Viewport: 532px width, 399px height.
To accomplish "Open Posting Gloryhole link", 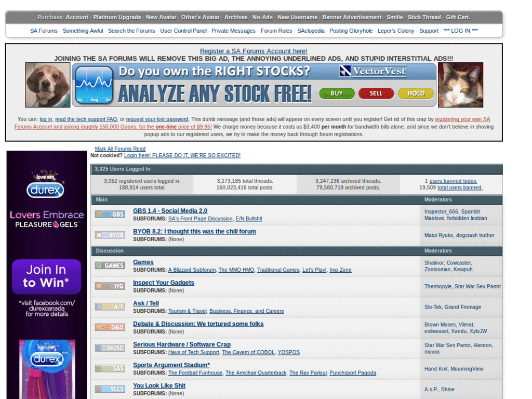I will (351, 31).
